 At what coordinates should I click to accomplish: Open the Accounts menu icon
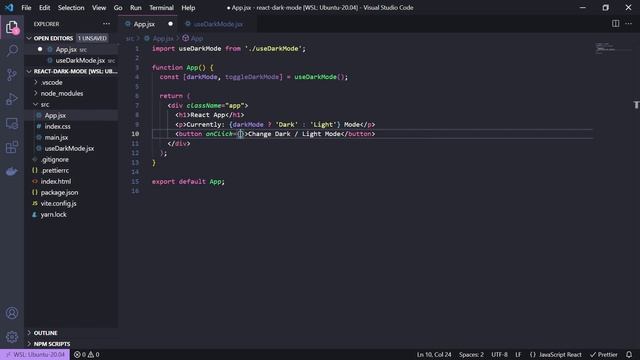click(12, 313)
